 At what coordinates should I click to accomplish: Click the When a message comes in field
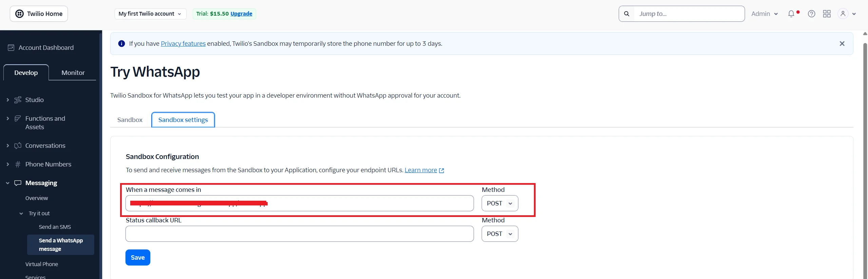click(x=300, y=203)
